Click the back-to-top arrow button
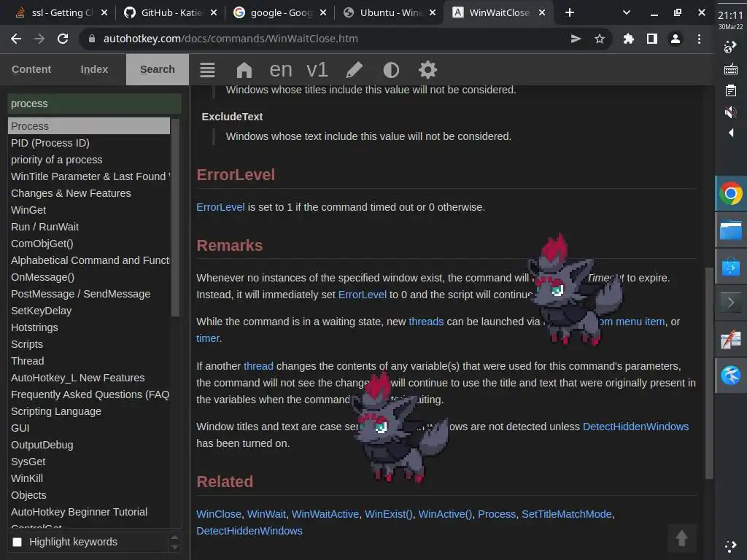 (682, 539)
